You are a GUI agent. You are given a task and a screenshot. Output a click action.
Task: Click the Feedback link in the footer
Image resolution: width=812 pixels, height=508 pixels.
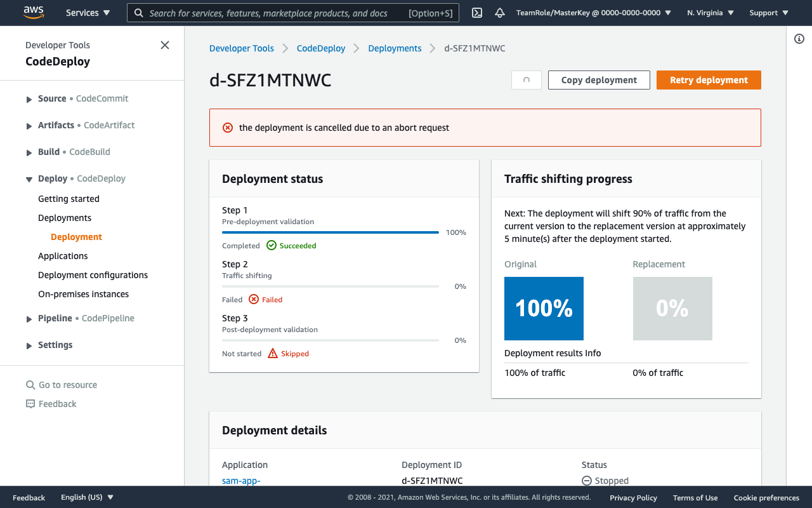[29, 498]
